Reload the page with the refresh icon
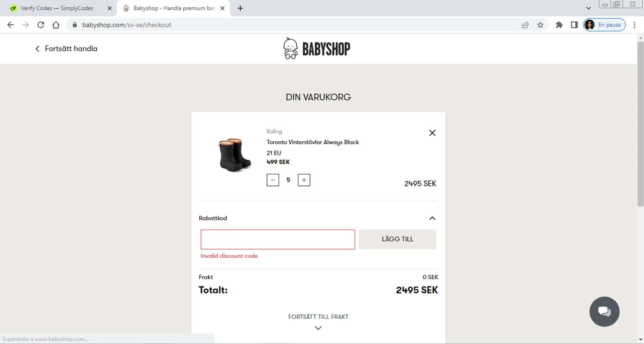This screenshot has height=344, width=644. click(41, 25)
